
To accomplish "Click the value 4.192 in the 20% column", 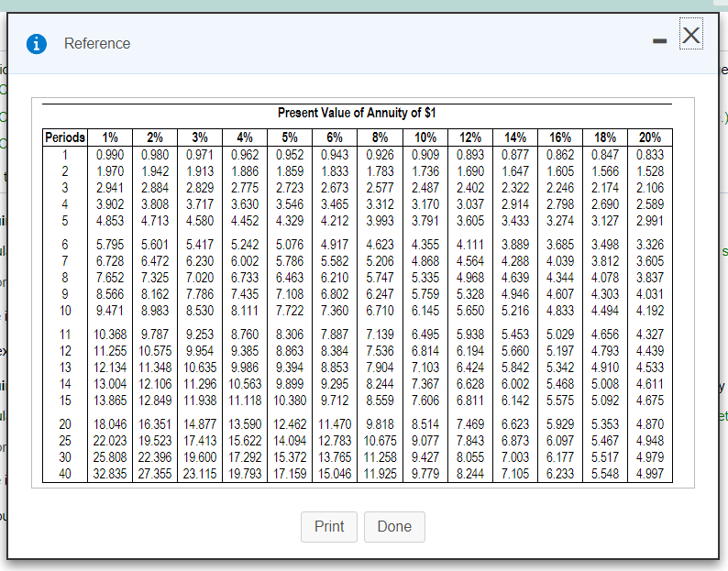I will pos(650,311).
